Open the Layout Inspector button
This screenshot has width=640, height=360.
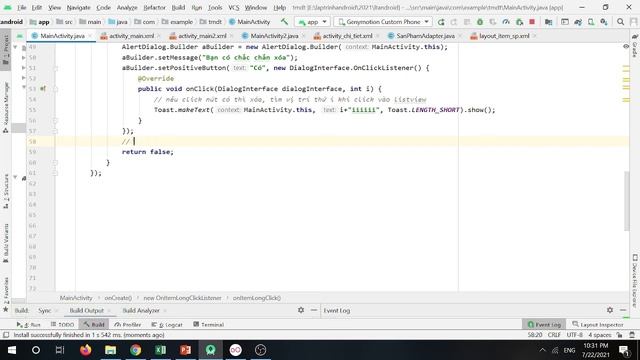pos(598,324)
